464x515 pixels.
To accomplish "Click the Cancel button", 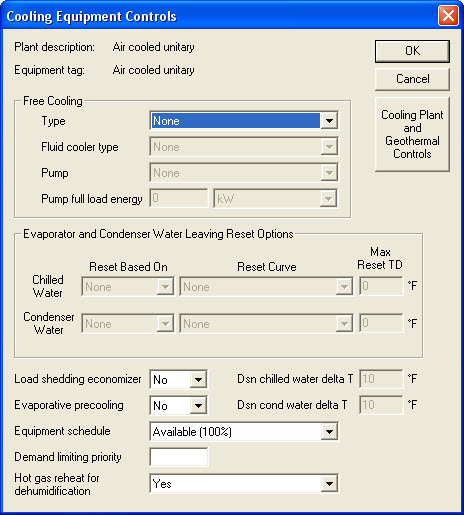I will pyautogui.click(x=412, y=79).
